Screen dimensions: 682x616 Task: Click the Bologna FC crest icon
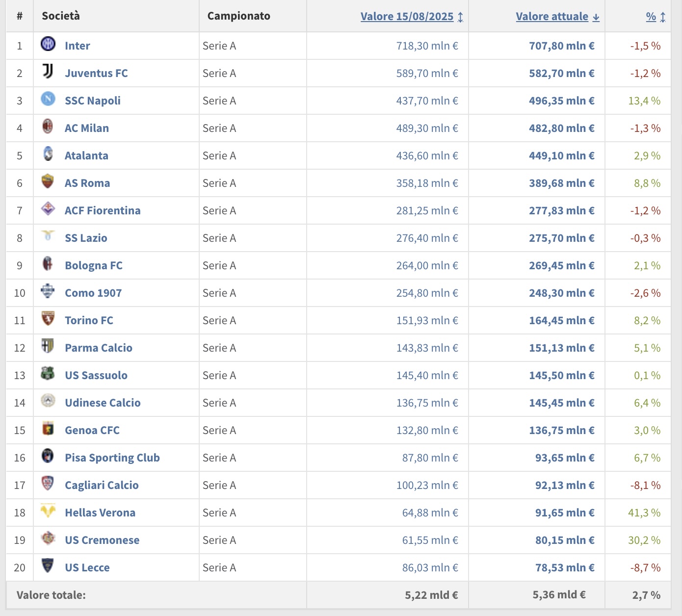[x=48, y=264]
